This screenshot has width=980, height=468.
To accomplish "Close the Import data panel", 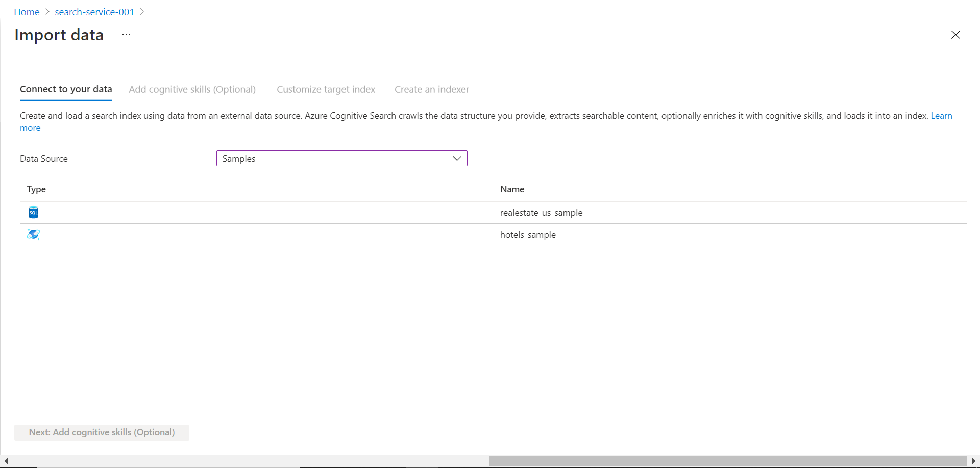I will tap(955, 35).
